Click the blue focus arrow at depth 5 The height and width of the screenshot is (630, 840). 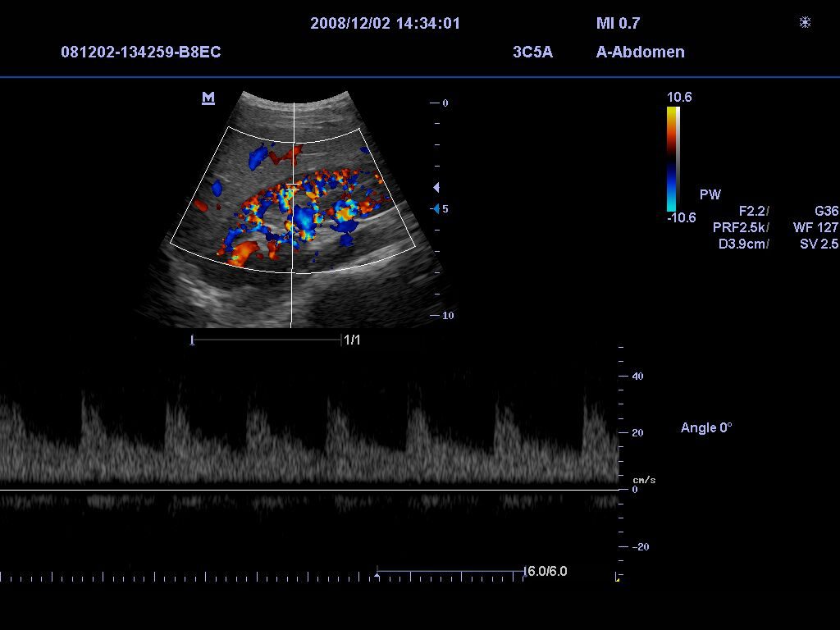[436, 209]
